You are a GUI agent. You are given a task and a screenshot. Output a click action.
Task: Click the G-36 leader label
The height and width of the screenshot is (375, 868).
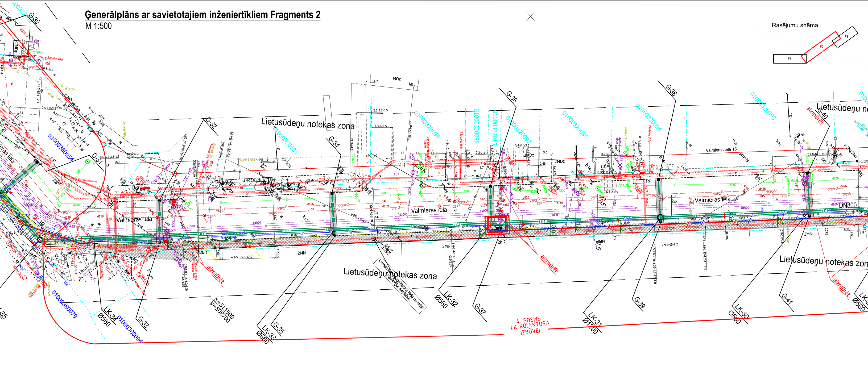[511, 97]
